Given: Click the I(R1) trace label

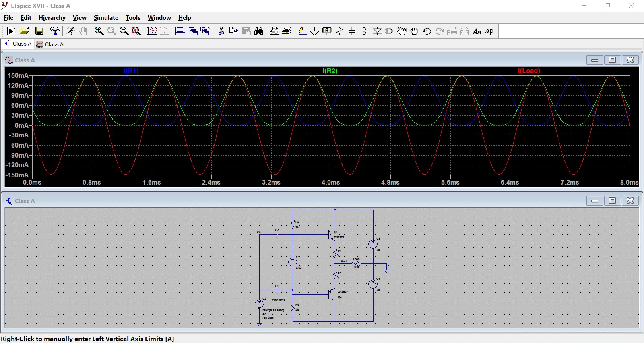Looking at the screenshot, I should 131,71.
